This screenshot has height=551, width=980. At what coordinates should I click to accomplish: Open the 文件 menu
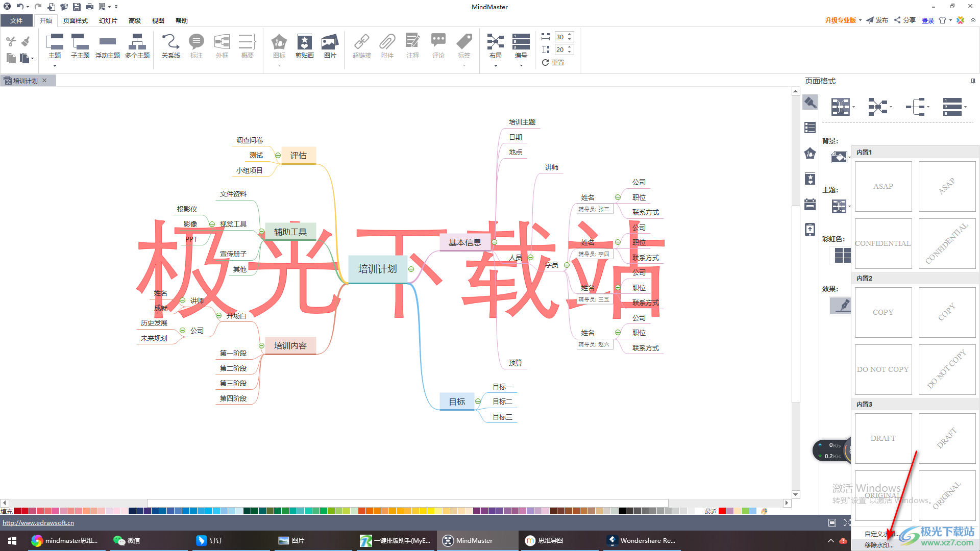point(16,20)
